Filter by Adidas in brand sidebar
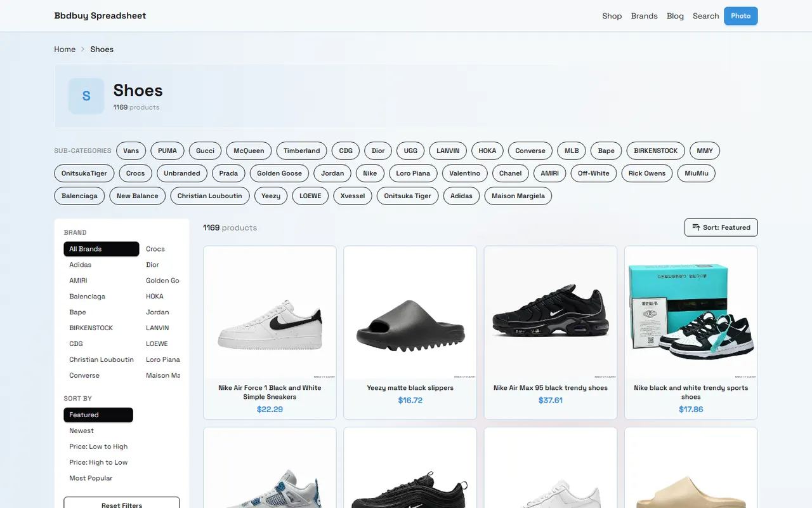812x508 pixels. pyautogui.click(x=101, y=265)
